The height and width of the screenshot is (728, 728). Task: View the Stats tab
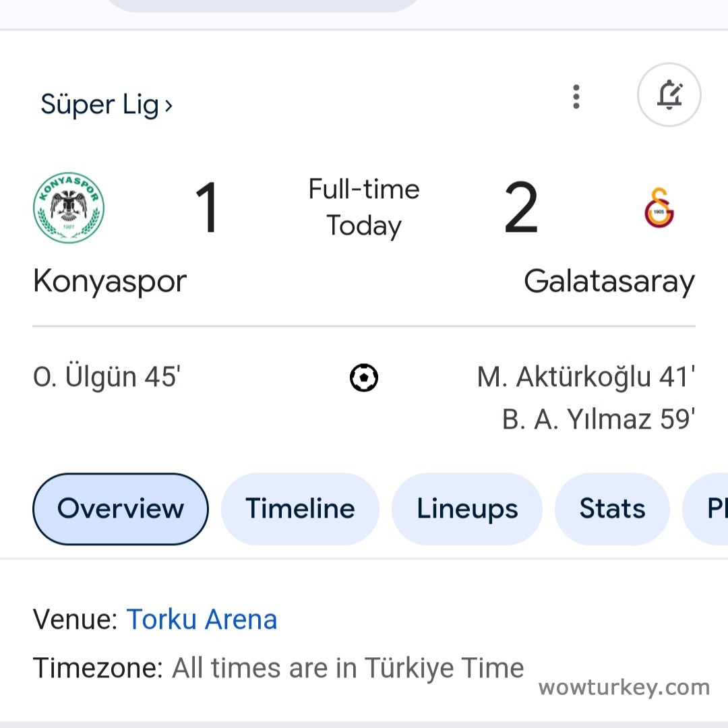tap(612, 508)
